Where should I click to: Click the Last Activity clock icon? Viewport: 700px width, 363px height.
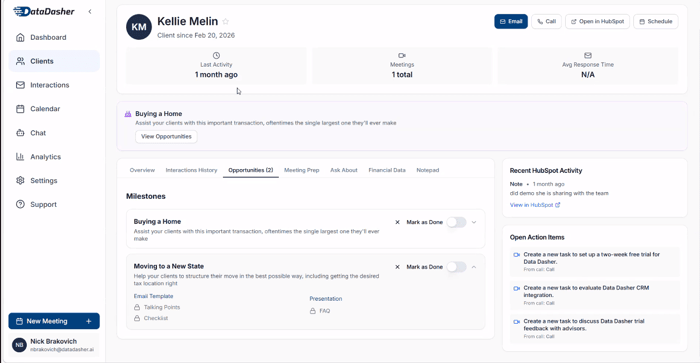216,55
